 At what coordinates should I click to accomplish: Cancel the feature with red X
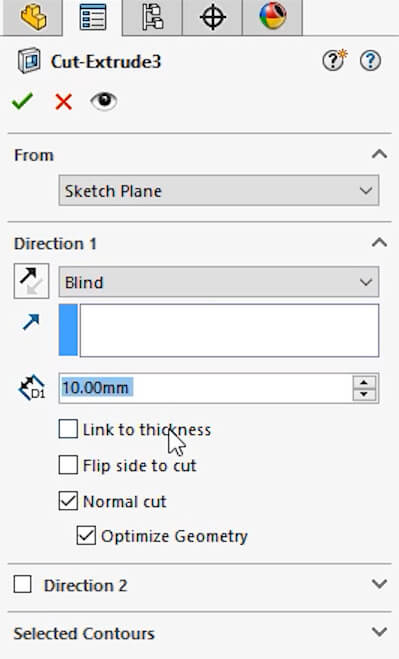(63, 102)
